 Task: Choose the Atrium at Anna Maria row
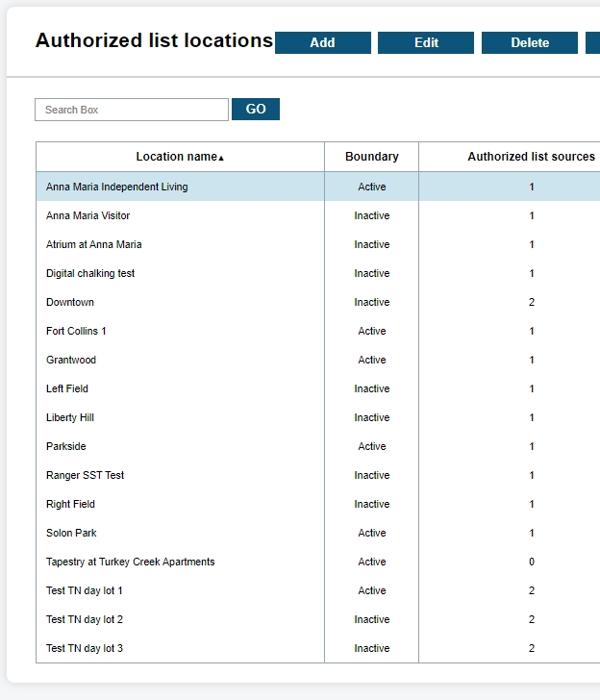pos(94,244)
